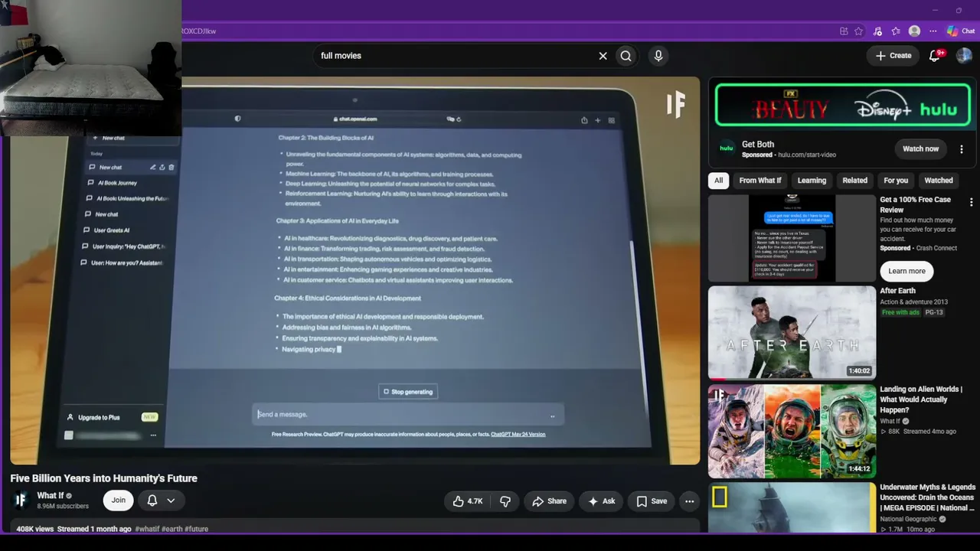Like the video with 4.7K likes
This screenshot has height=551, width=980.
[x=468, y=501]
